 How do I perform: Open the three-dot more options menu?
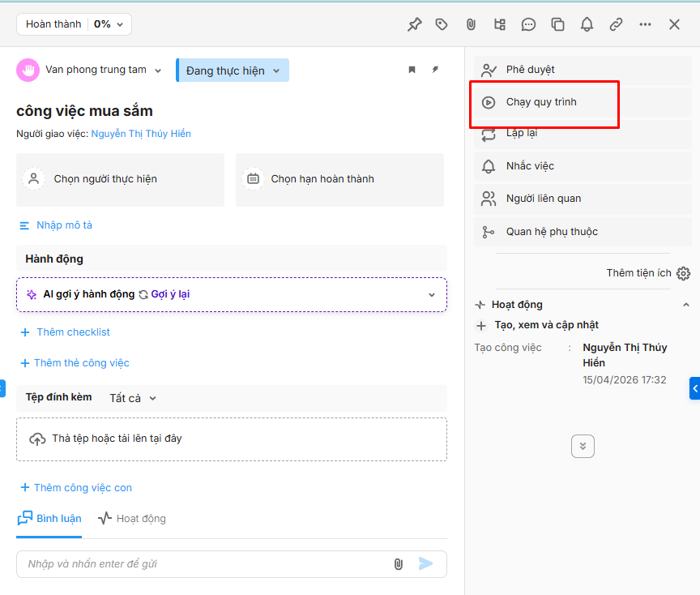645,24
